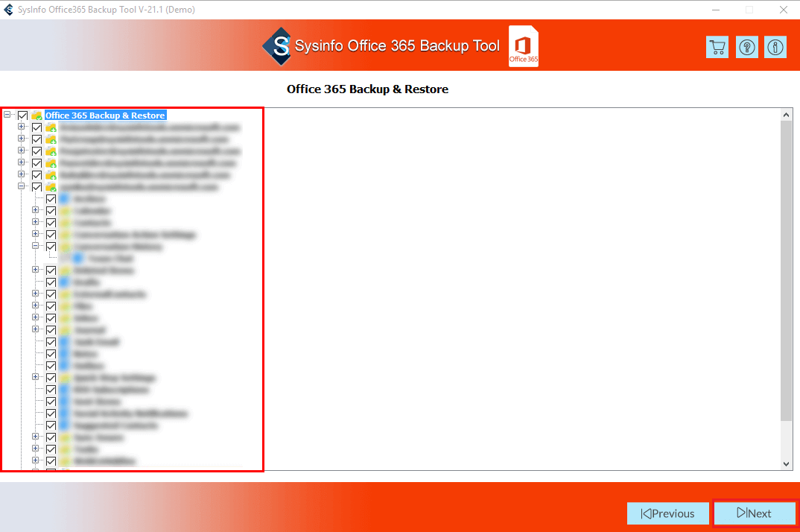
Task: Open the info about icon
Action: pyautogui.click(x=775, y=47)
